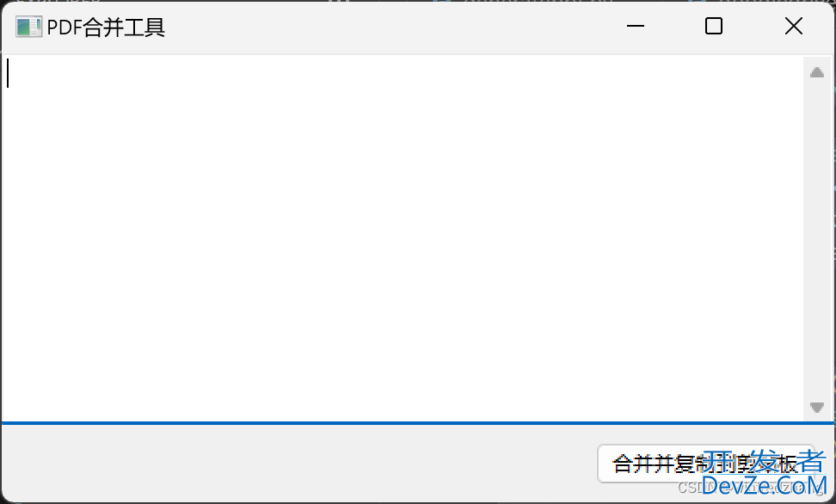Minimize the PDF合并工具 window
The height and width of the screenshot is (504, 836).
636,27
